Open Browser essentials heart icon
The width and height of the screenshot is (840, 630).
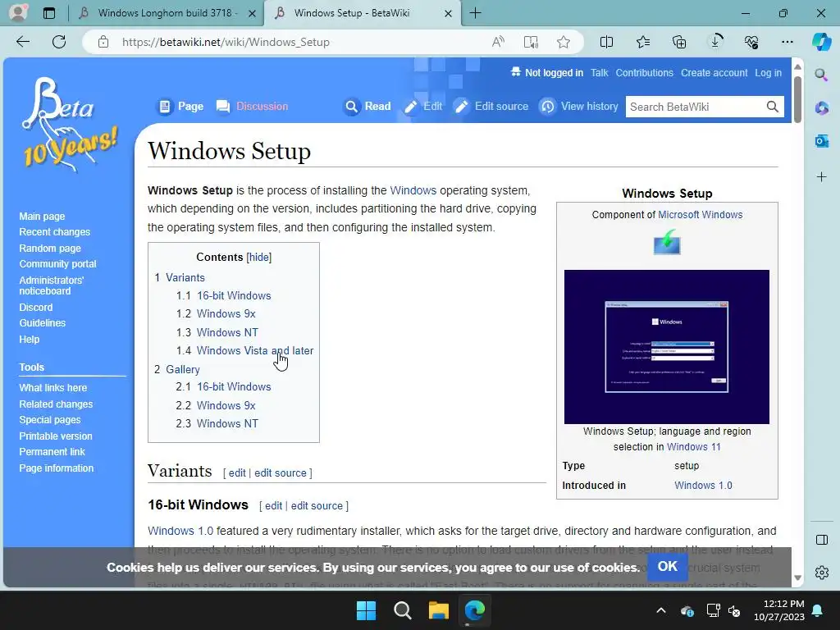point(751,42)
